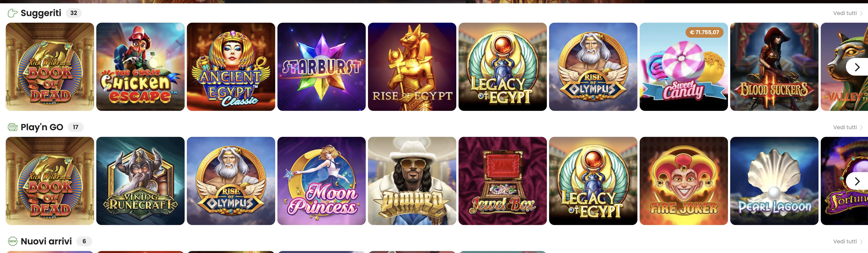This screenshot has width=868, height=253.
Task: Open Starburst game tile
Action: coord(321,67)
